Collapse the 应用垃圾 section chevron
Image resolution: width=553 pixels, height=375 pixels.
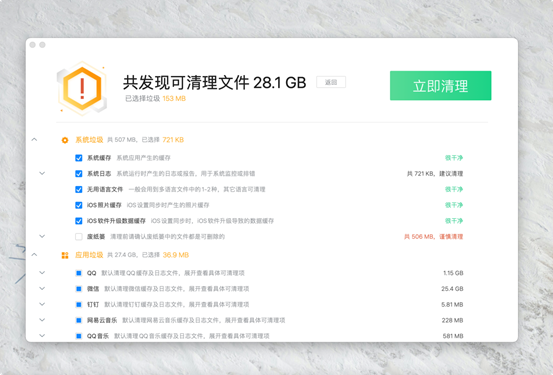point(34,255)
